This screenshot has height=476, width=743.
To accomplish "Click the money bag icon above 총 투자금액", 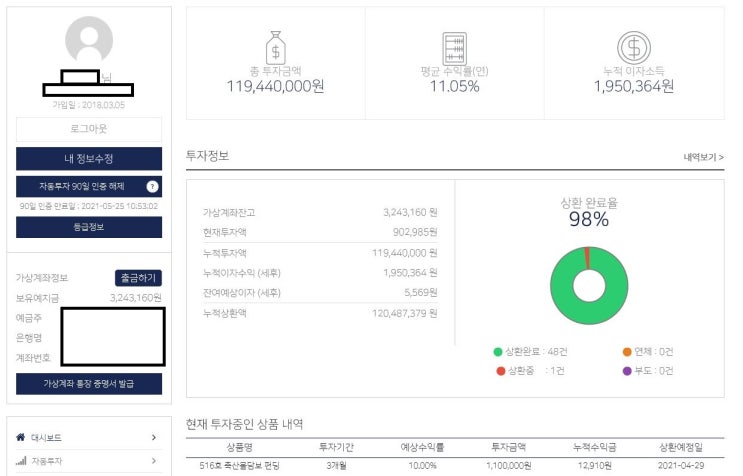I will (275, 48).
